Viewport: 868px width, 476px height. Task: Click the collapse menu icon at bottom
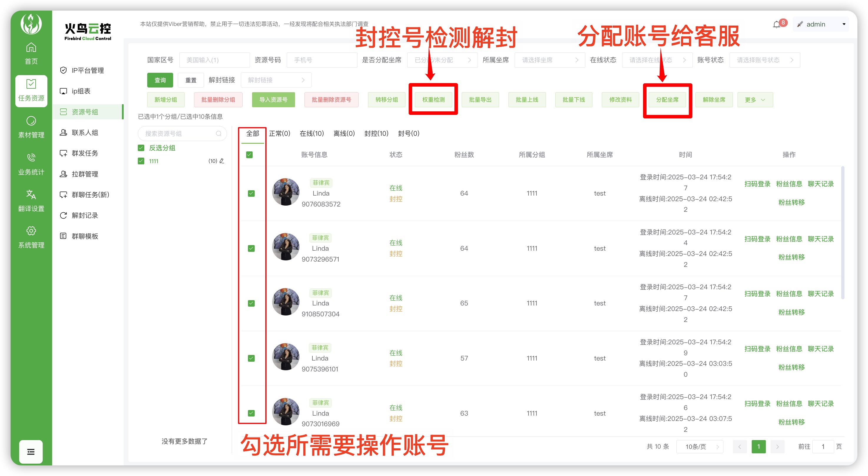[x=31, y=452]
